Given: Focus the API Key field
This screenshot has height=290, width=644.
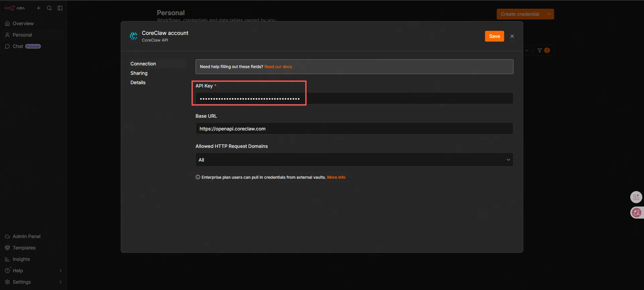Looking at the screenshot, I should point(354,98).
